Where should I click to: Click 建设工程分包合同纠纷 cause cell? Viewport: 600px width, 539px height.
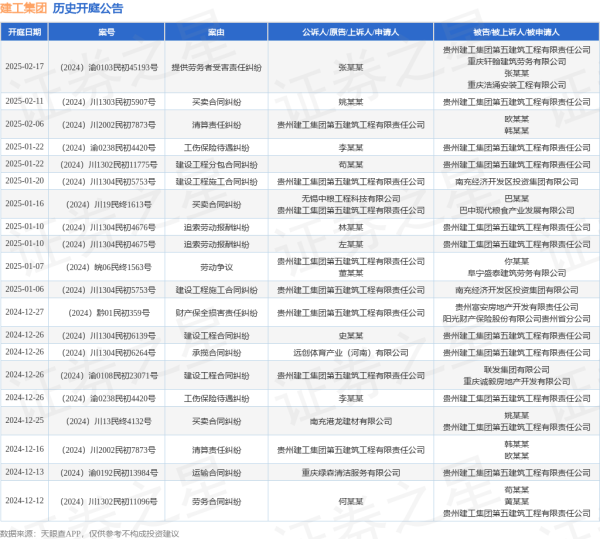[x=216, y=165]
